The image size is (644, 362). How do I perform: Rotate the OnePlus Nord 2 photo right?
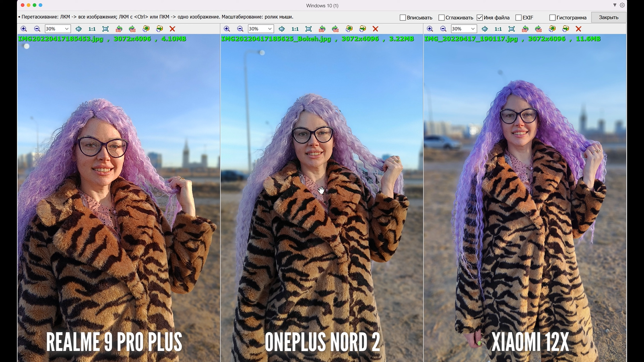335,29
